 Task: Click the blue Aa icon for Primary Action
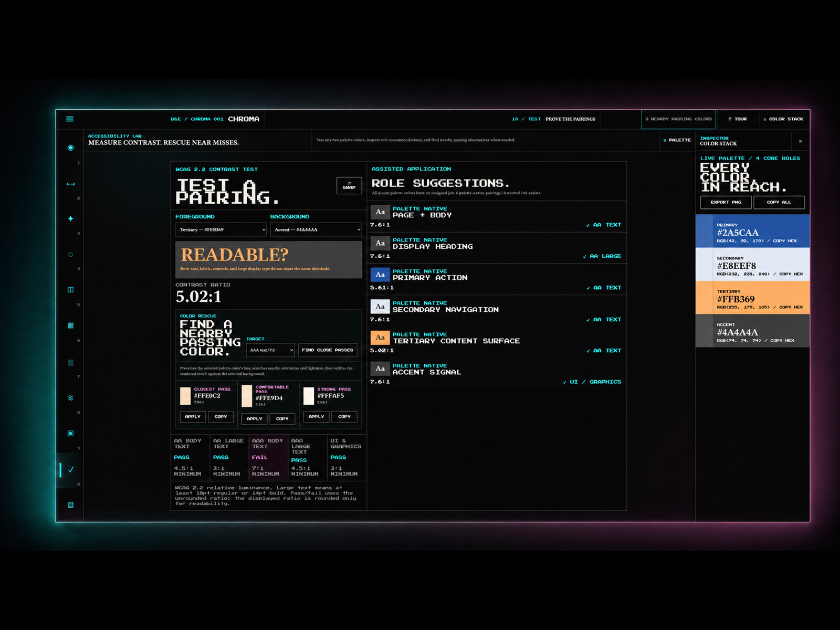coord(380,275)
